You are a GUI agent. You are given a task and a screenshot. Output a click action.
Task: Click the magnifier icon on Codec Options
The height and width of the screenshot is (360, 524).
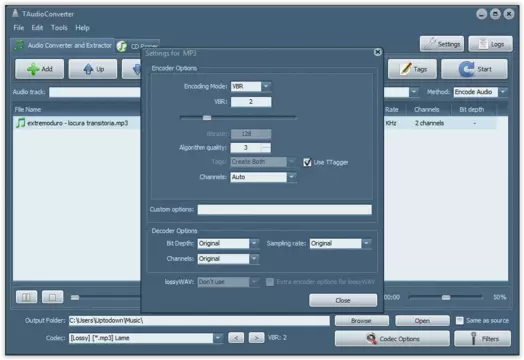click(371, 339)
